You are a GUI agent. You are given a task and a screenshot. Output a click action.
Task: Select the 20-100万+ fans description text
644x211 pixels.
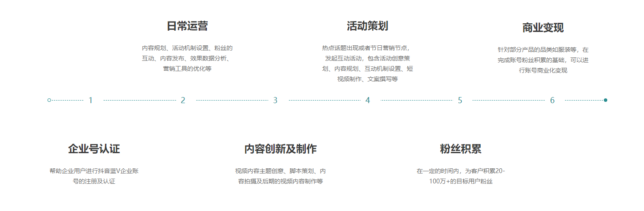tap(460, 176)
